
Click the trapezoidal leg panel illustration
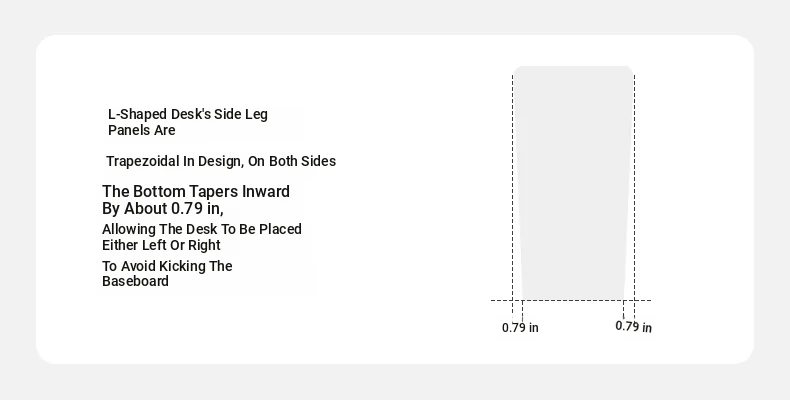point(573,183)
